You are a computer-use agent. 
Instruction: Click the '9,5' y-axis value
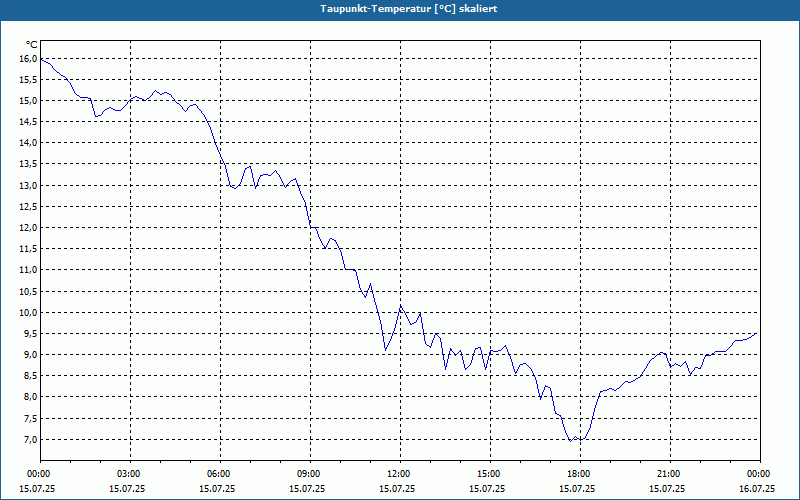tap(31, 334)
